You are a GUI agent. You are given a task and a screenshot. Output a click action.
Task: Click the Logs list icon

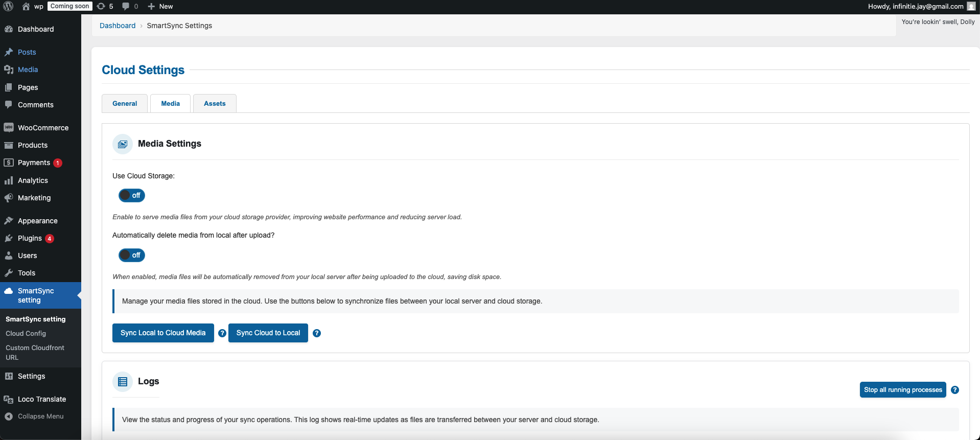click(x=123, y=382)
